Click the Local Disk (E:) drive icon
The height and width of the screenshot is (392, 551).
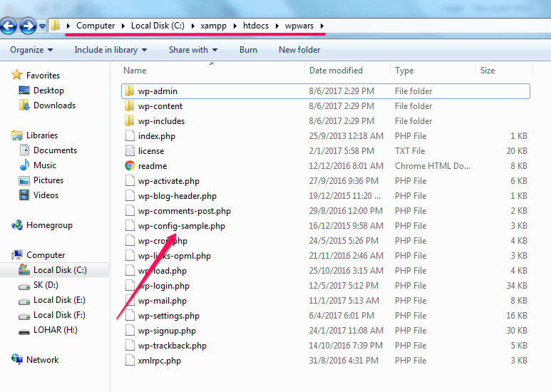point(24,301)
